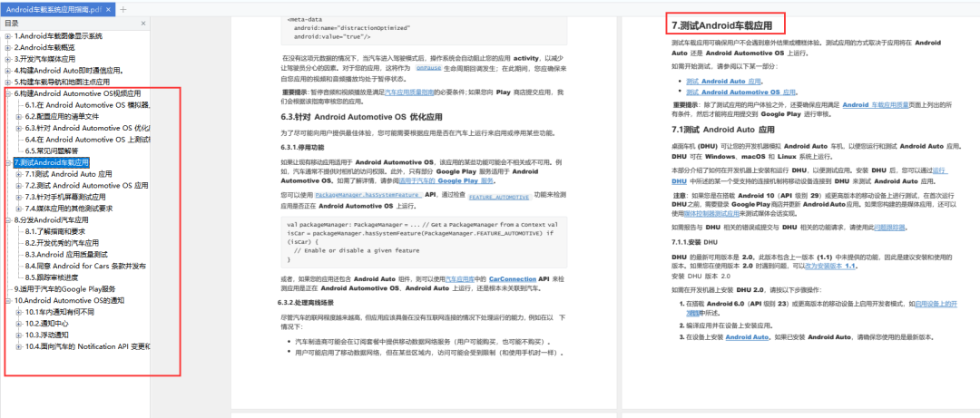Click the Android Auto link in step 3
This screenshot has height=418, width=980.
(x=747, y=337)
